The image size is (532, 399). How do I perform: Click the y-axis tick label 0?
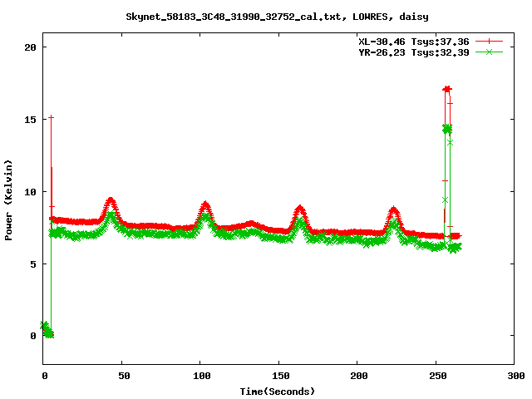click(33, 336)
